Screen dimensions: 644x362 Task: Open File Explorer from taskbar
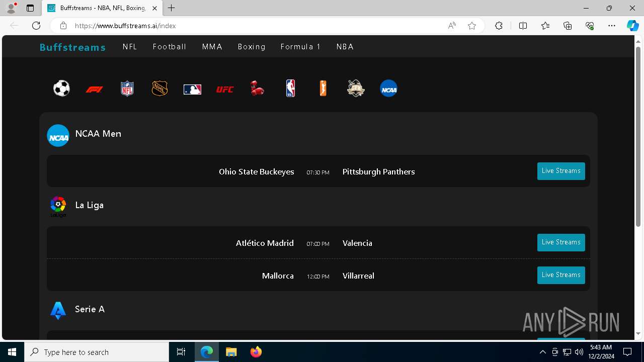click(x=231, y=352)
